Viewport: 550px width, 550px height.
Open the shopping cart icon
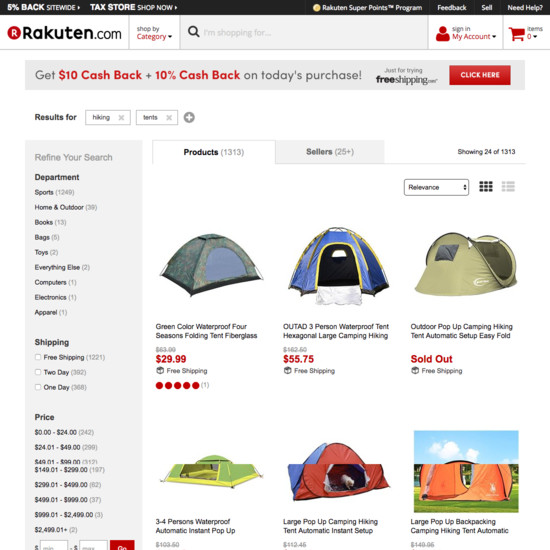tap(516, 34)
